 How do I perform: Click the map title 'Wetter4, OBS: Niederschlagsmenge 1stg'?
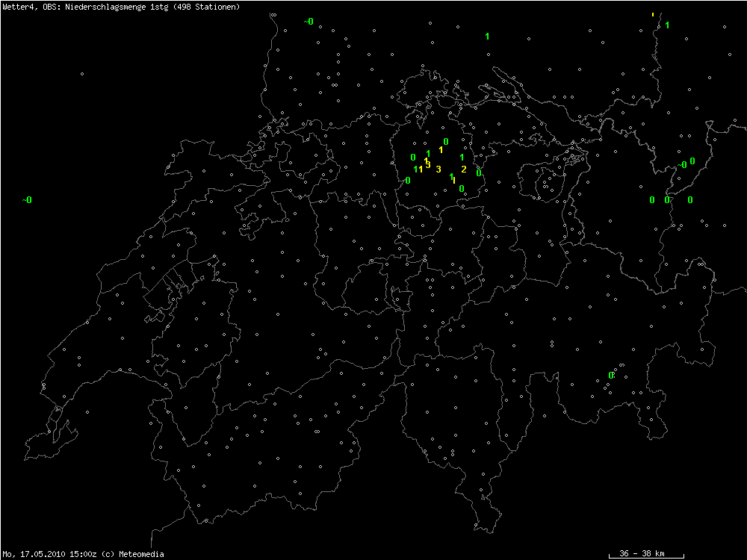point(86,7)
